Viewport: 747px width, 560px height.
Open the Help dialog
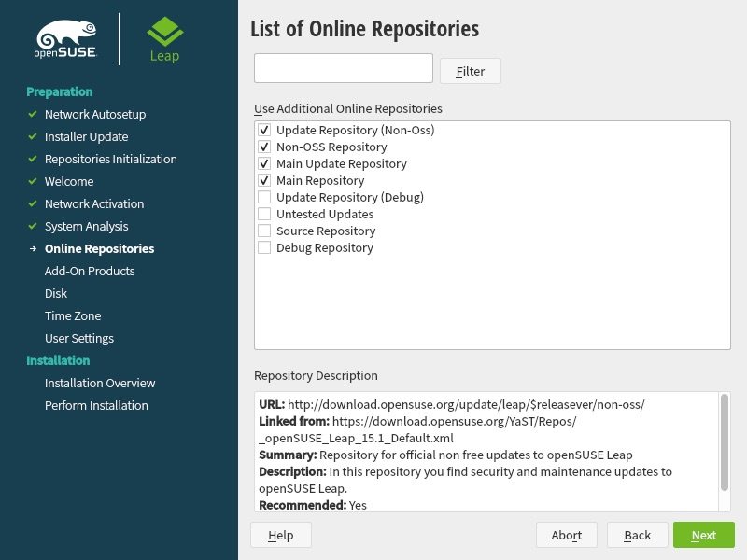click(x=281, y=535)
